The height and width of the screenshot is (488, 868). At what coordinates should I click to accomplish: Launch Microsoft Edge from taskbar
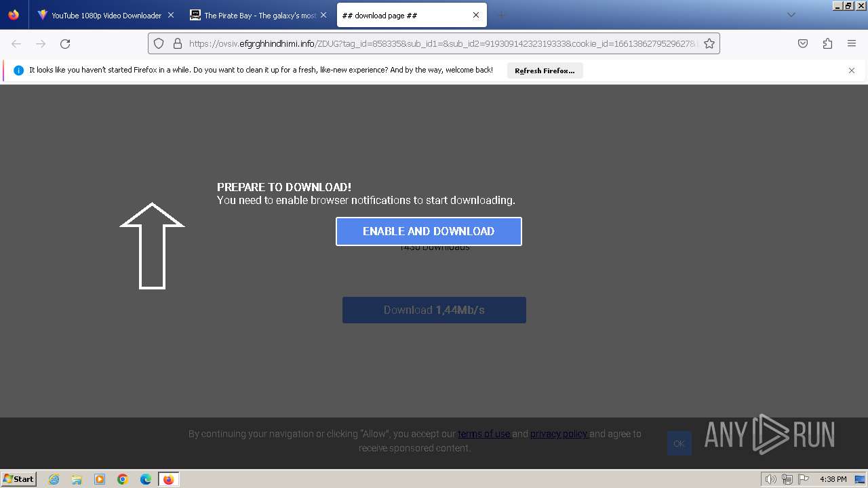pyautogui.click(x=146, y=479)
